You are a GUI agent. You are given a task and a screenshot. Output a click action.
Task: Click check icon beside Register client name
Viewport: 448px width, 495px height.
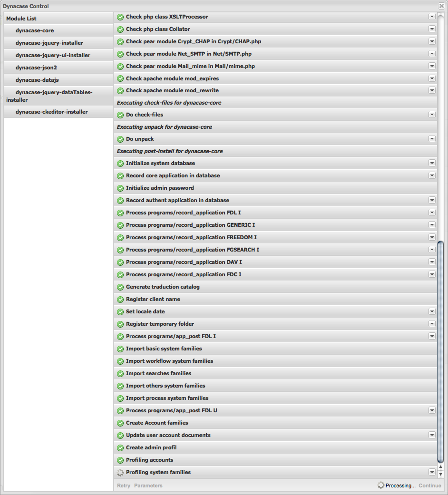point(120,299)
